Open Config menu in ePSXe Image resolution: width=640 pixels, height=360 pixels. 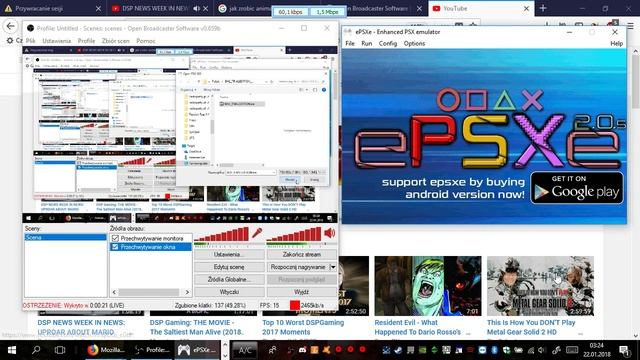[x=388, y=43]
